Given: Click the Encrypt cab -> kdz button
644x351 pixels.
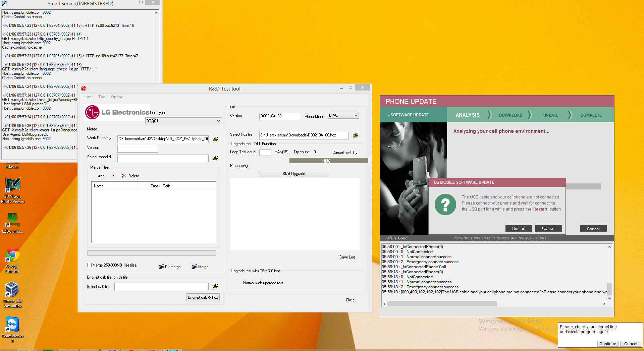Looking at the screenshot, I should (203, 297).
